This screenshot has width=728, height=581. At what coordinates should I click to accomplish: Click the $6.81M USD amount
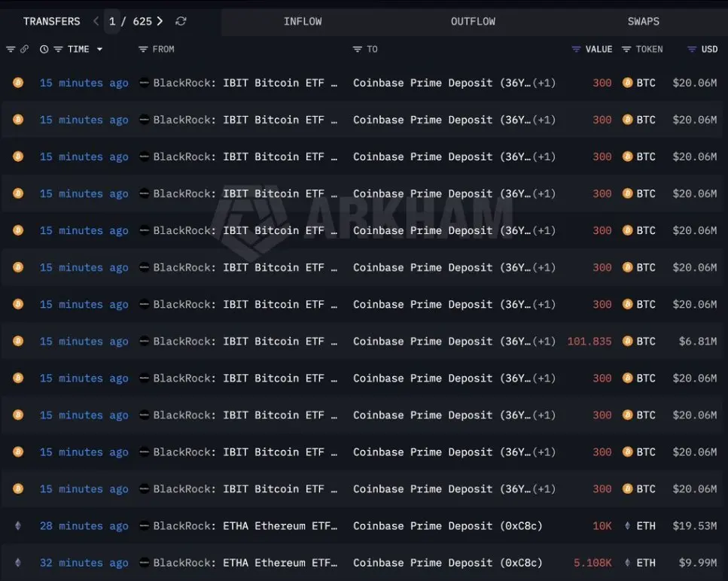point(698,342)
